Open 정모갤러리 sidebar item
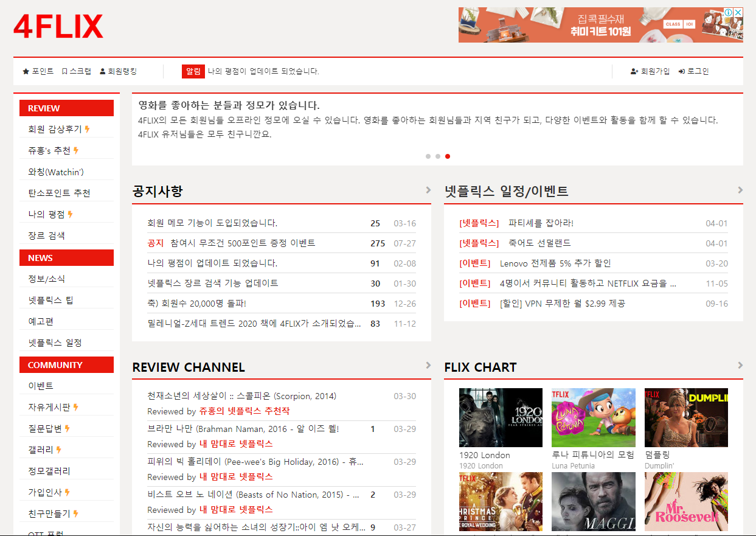This screenshot has height=536, width=756. tap(49, 471)
